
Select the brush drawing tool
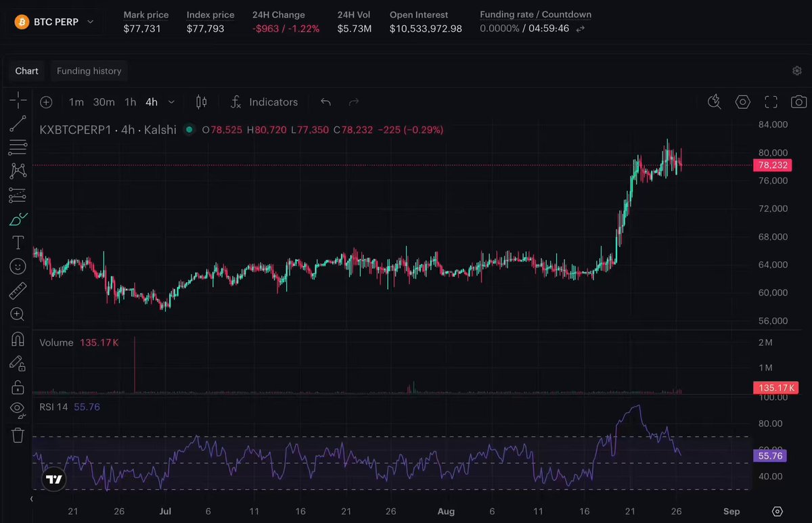coord(18,219)
